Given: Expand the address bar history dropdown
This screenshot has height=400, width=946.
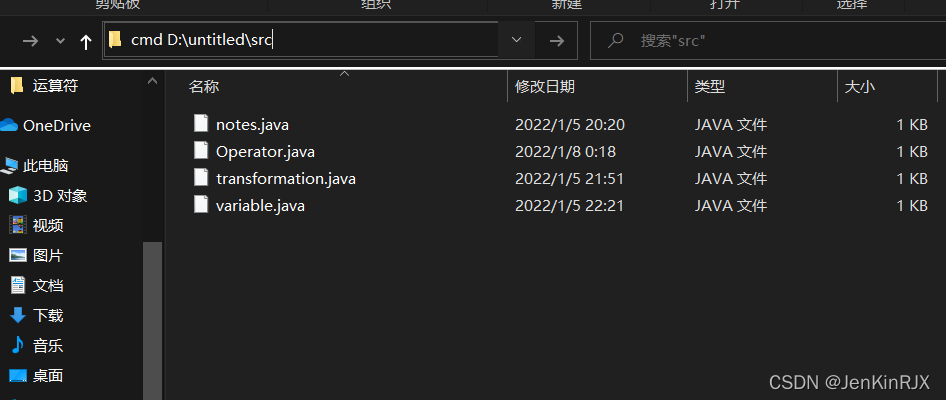Looking at the screenshot, I should (516, 40).
